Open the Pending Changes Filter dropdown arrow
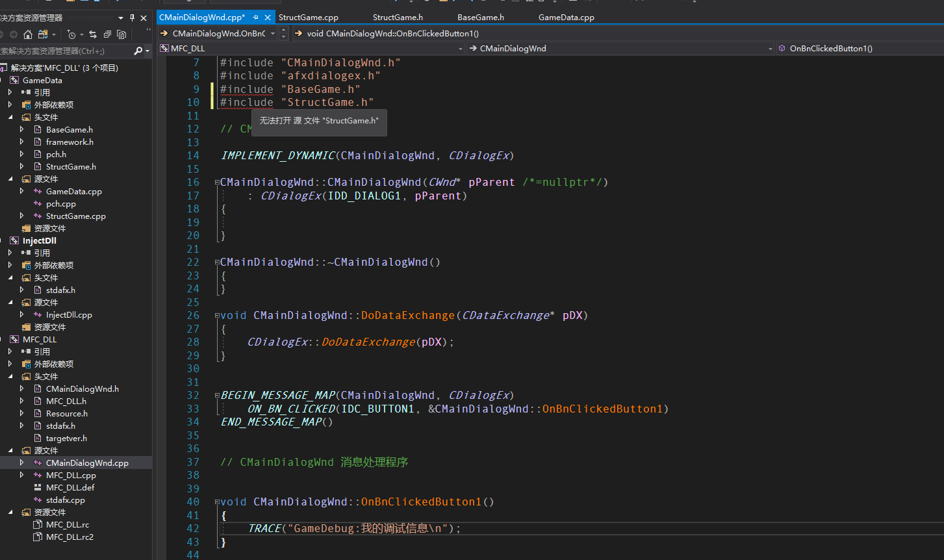 (x=81, y=34)
